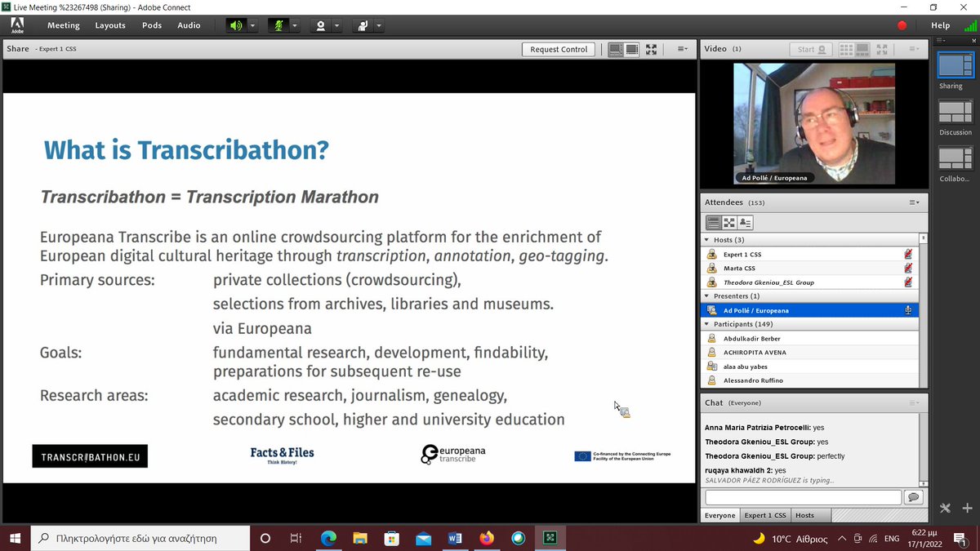
Task: Open Microsoft Word from the taskbar
Action: (456, 538)
